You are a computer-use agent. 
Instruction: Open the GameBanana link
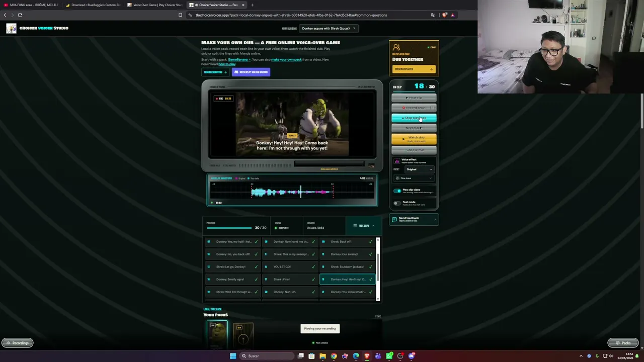point(239,60)
